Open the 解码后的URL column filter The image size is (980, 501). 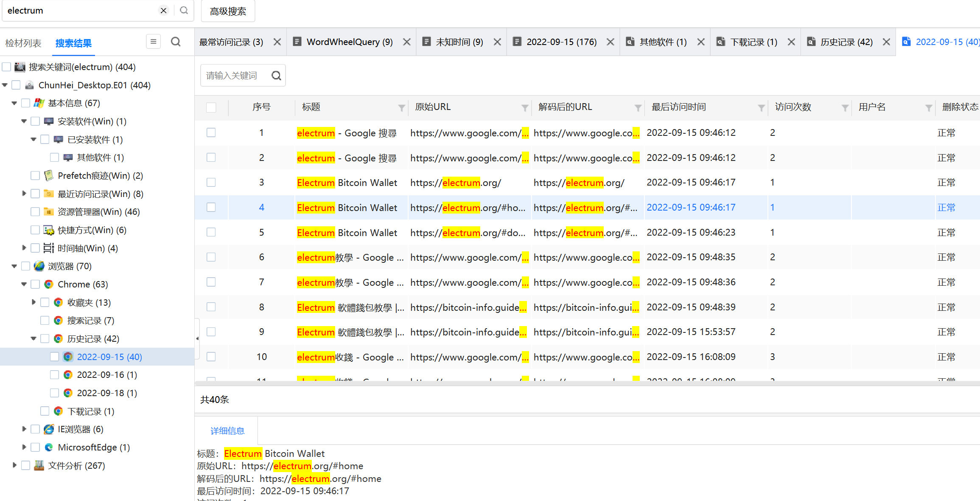[638, 108]
